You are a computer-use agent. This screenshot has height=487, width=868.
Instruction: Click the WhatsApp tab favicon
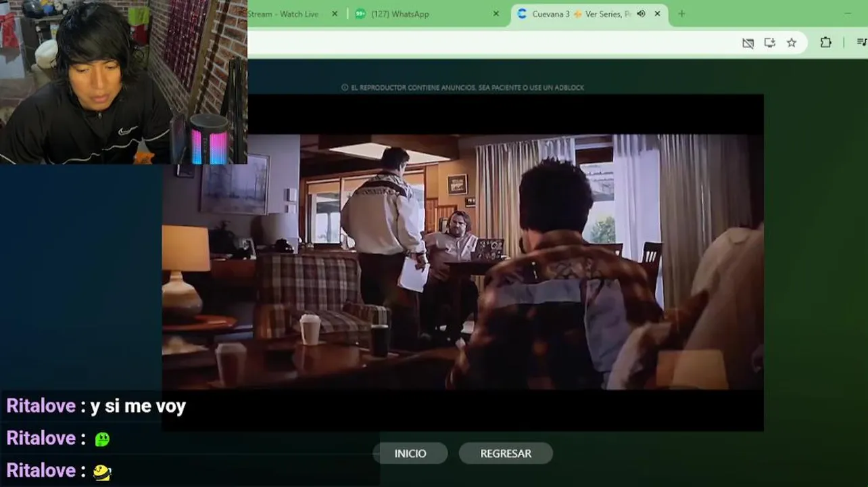pos(360,14)
